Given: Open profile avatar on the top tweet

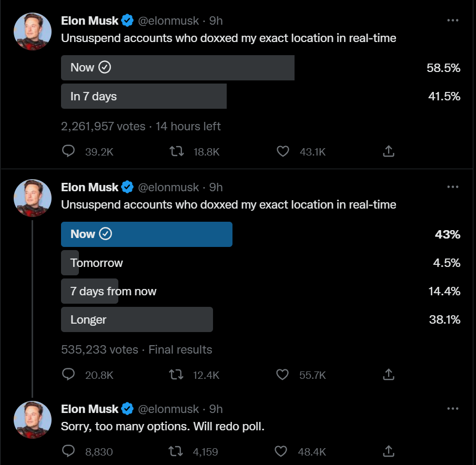Looking at the screenshot, I should (x=33, y=32).
